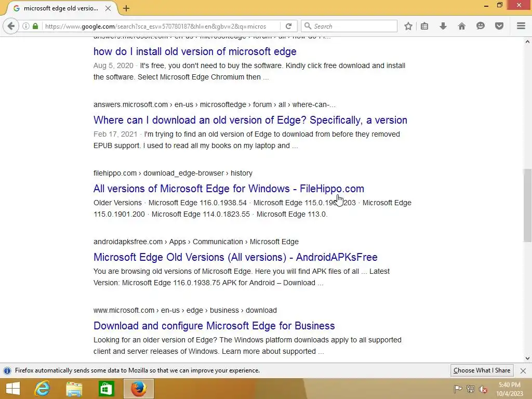The image size is (532, 399).
Task: Open File Explorer from taskbar
Action: click(x=74, y=389)
